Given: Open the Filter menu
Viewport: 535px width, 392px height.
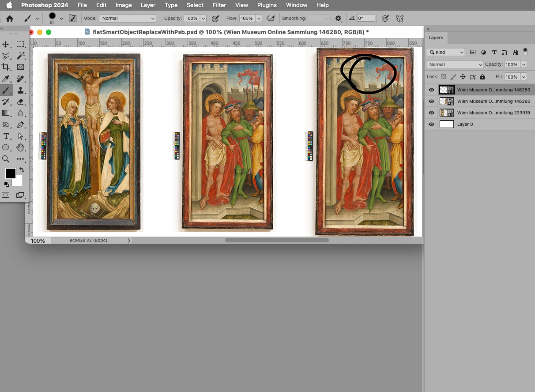Looking at the screenshot, I should [219, 5].
